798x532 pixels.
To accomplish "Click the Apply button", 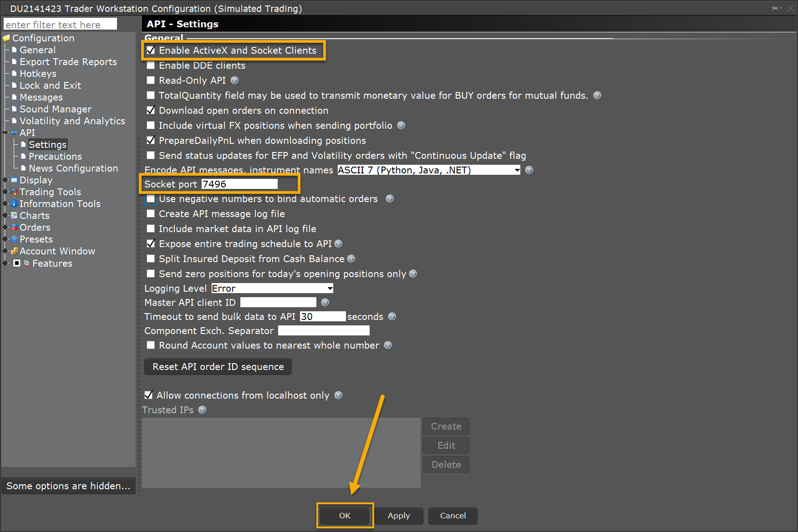I will 399,516.
